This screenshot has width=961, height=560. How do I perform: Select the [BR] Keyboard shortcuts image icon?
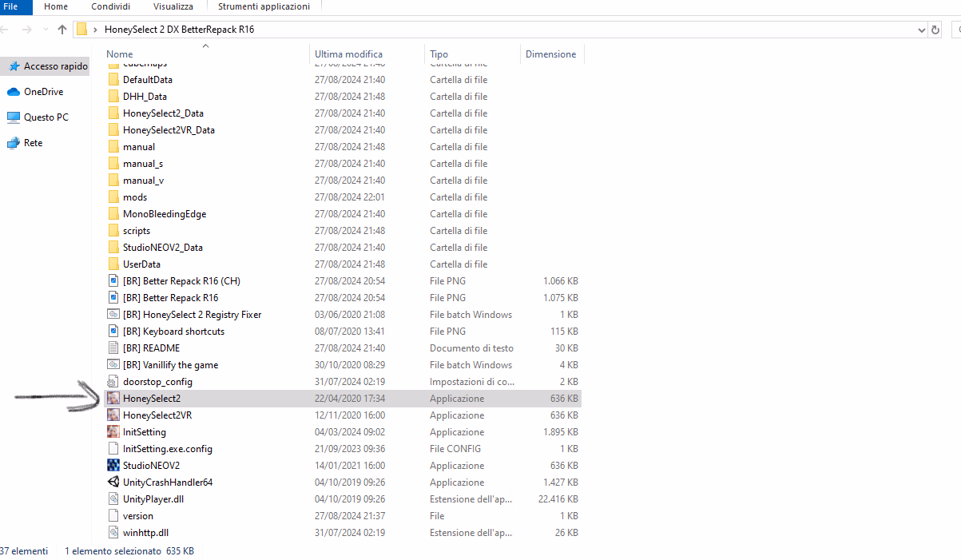pyautogui.click(x=113, y=331)
